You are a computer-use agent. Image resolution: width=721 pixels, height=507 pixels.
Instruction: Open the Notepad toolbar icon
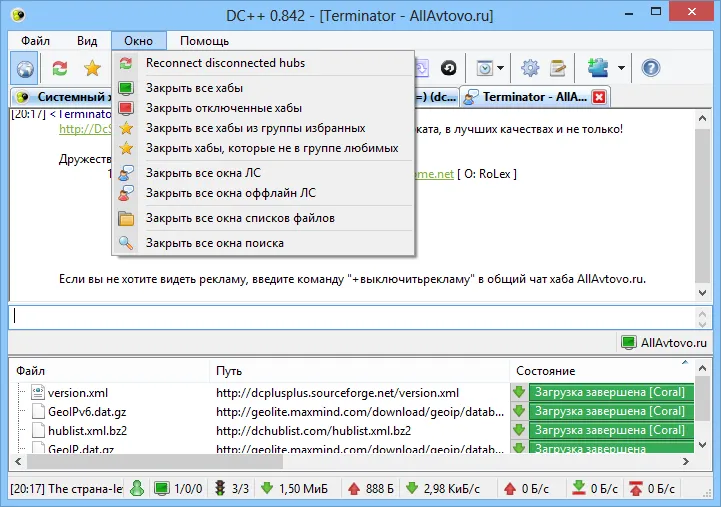pyautogui.click(x=557, y=68)
